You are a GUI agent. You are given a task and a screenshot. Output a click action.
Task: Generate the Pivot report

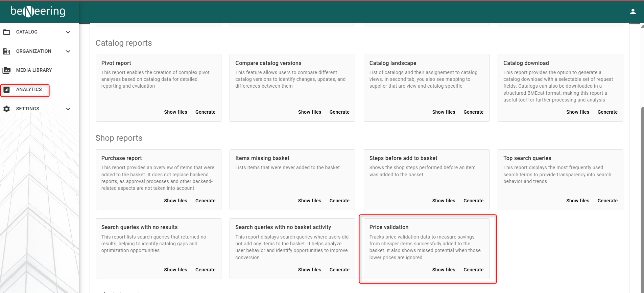tap(205, 112)
